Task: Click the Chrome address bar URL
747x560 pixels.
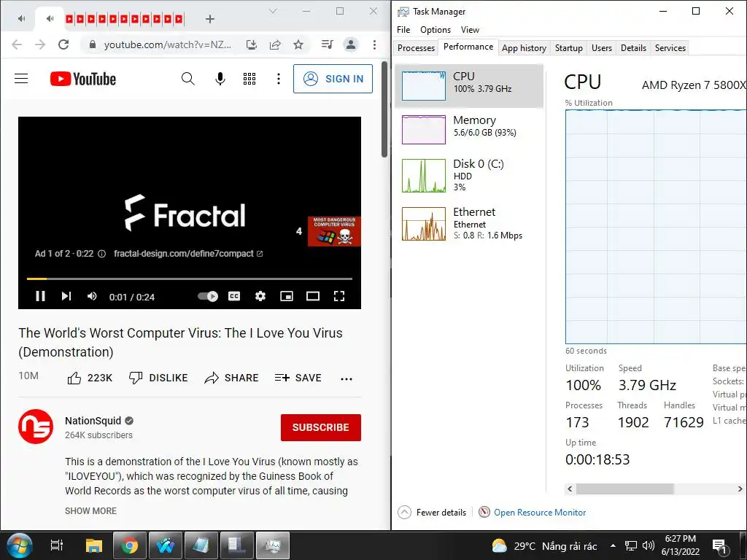Action: [168, 44]
